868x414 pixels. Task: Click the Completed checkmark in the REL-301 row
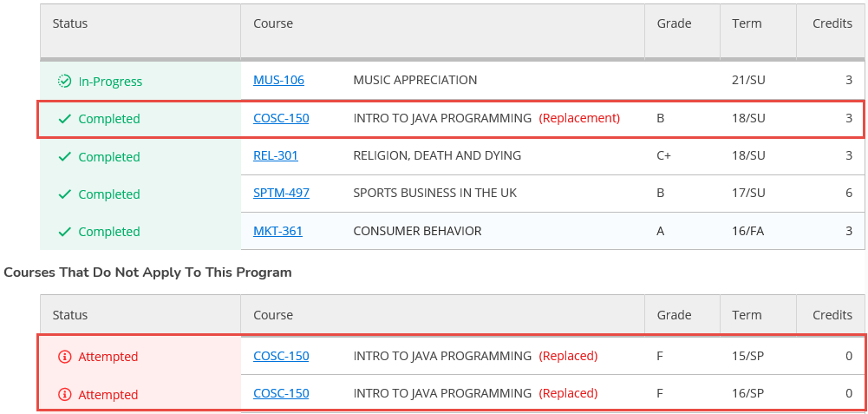click(x=64, y=157)
